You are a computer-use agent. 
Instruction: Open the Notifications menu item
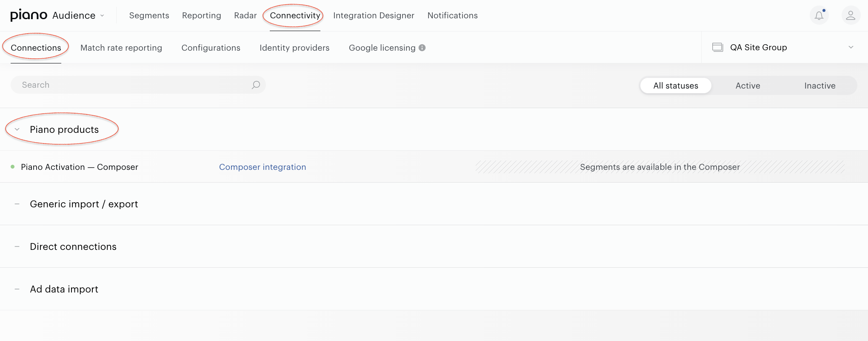(452, 16)
